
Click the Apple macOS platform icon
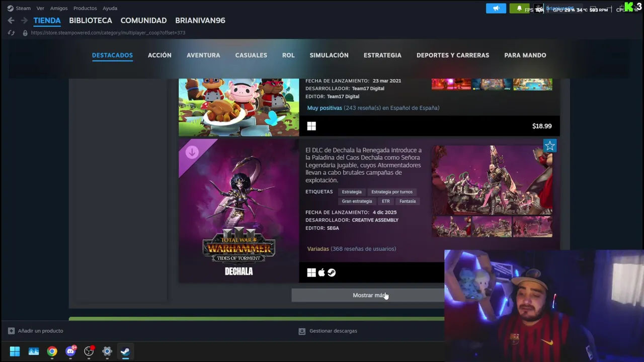321,273
